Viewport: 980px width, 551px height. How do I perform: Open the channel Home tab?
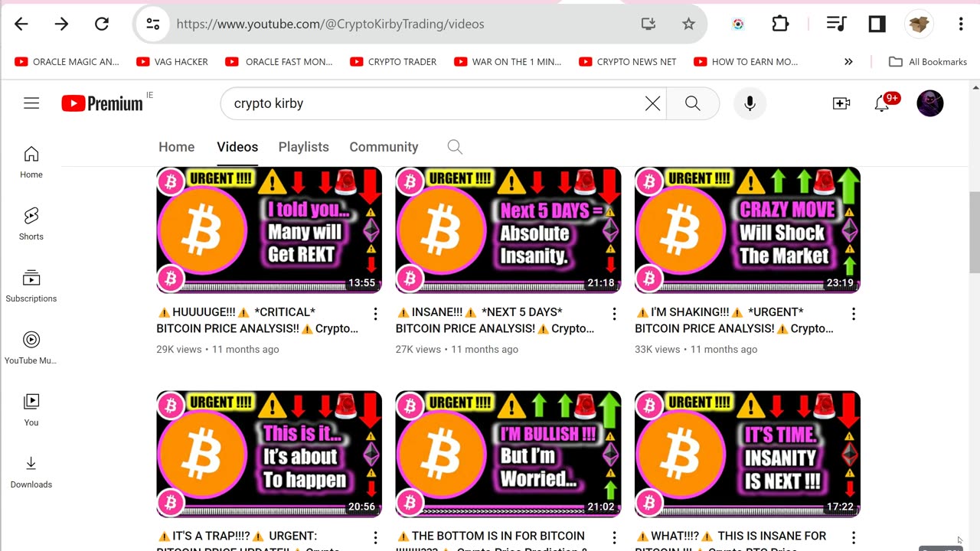[177, 147]
